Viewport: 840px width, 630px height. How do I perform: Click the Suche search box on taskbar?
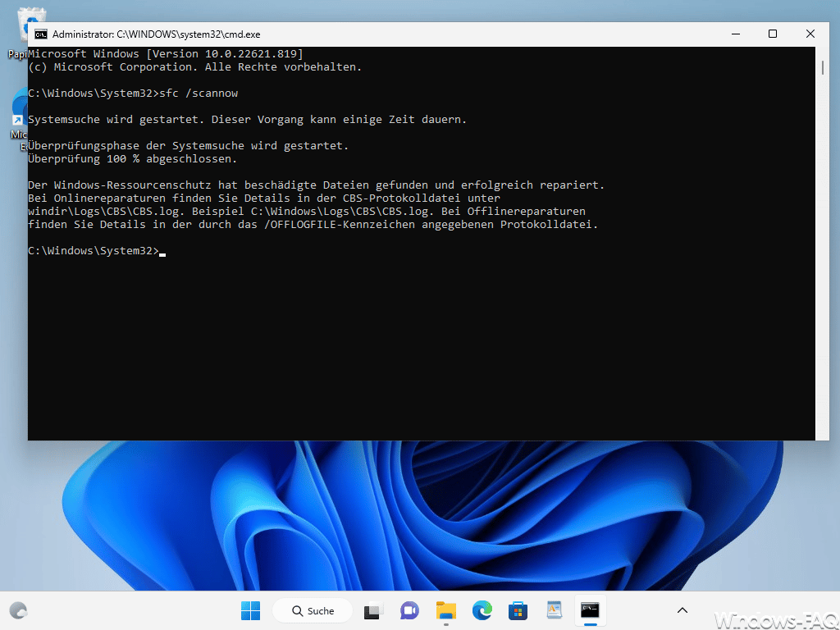[313, 610]
